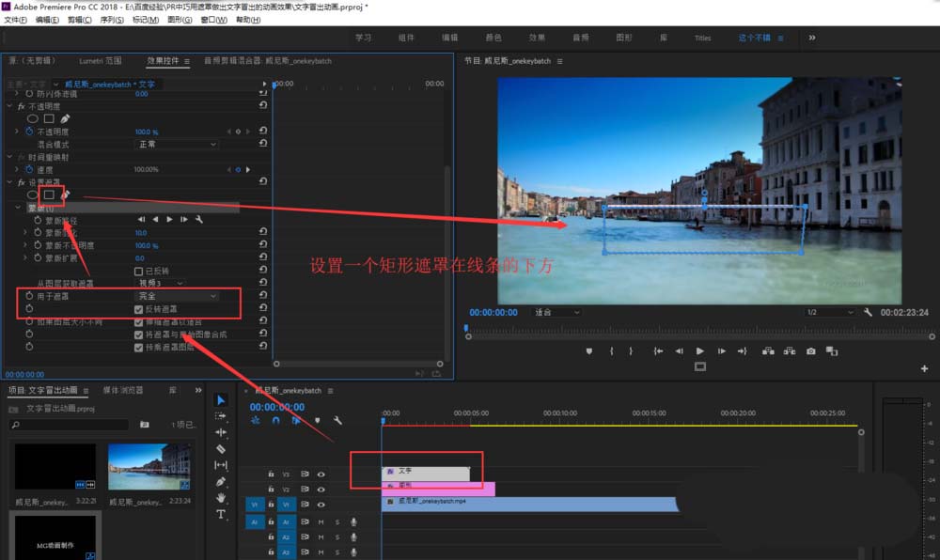Select the Hand tool

click(221, 498)
